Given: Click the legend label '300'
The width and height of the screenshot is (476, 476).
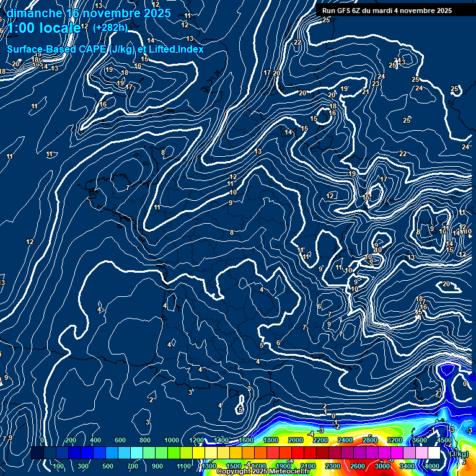Looking at the screenshot, I should [83, 466].
